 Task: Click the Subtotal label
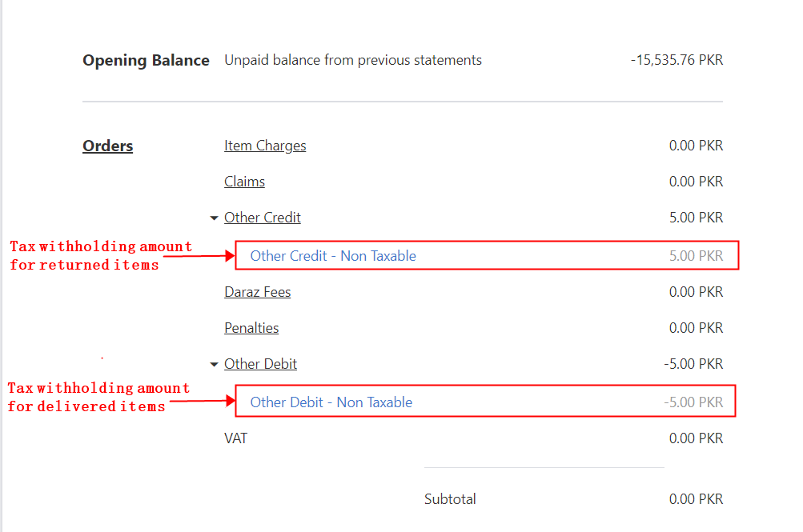tap(450, 499)
